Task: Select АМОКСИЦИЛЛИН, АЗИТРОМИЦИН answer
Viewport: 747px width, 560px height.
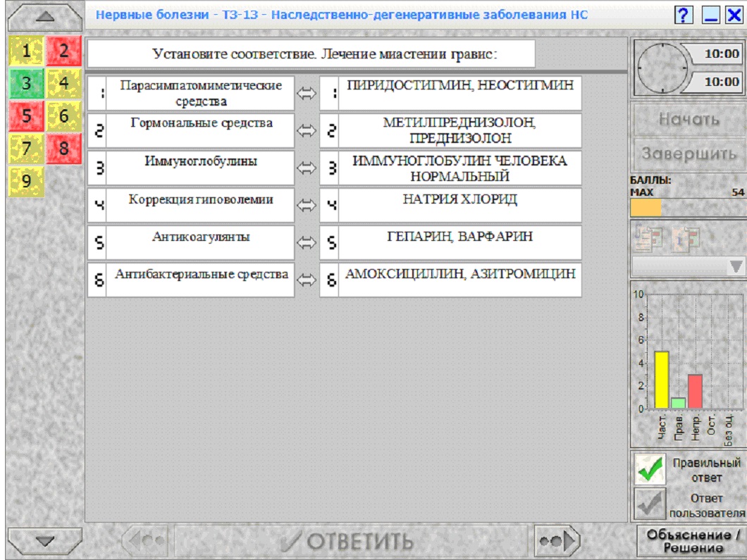Action: click(x=451, y=280)
